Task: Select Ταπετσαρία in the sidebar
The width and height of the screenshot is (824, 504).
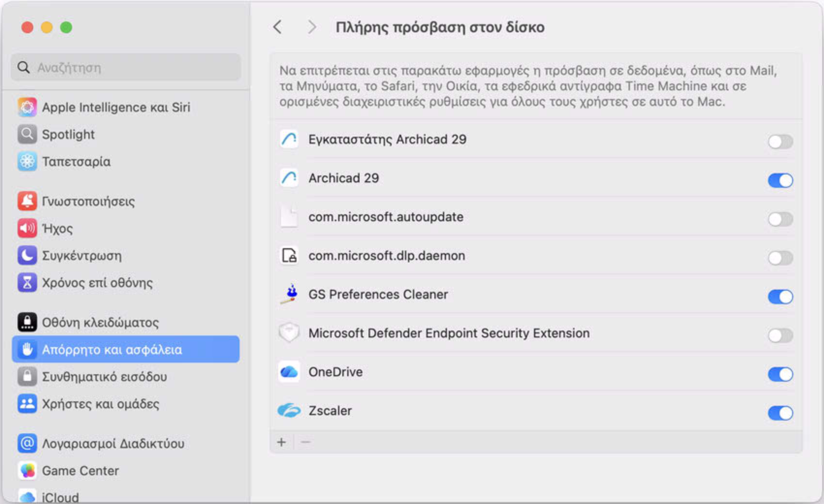Action: coord(126,161)
